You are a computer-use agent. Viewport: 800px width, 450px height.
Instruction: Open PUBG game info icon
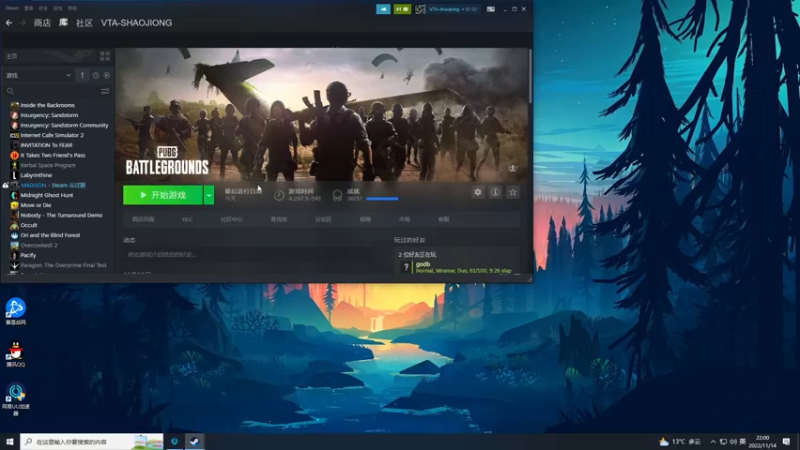[495, 192]
